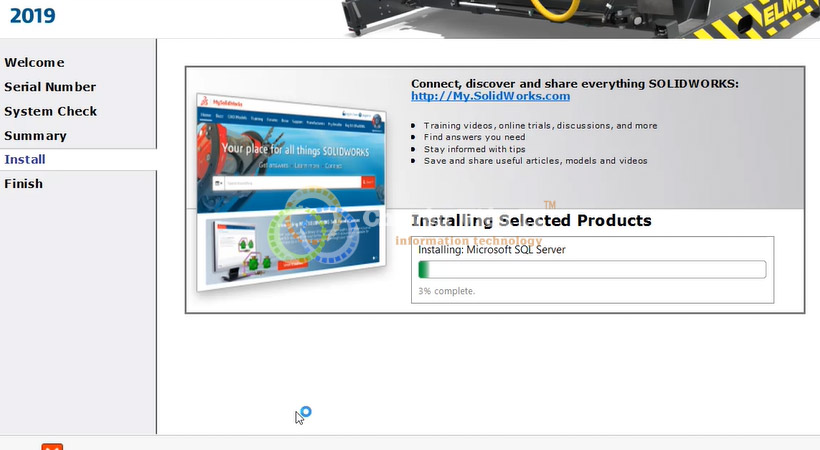Click the '3% complete.' status text
This screenshot has height=450, width=820.
447,291
